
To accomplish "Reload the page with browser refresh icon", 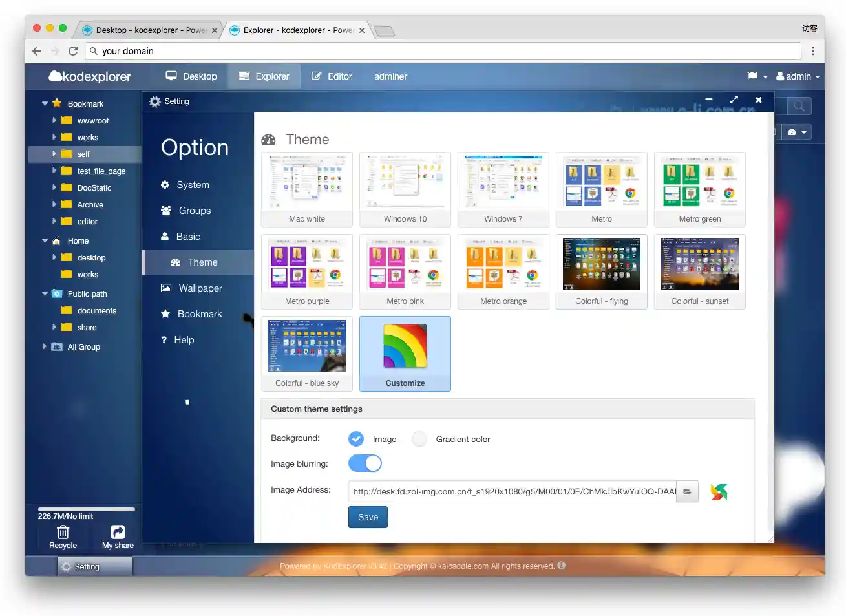I will (73, 51).
